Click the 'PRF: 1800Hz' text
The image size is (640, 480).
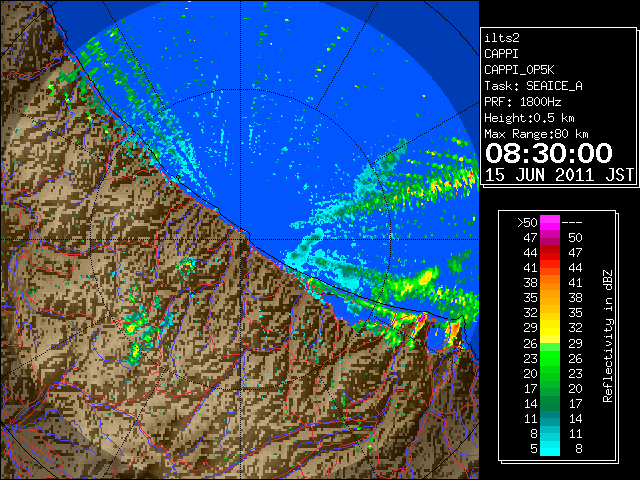(x=523, y=102)
